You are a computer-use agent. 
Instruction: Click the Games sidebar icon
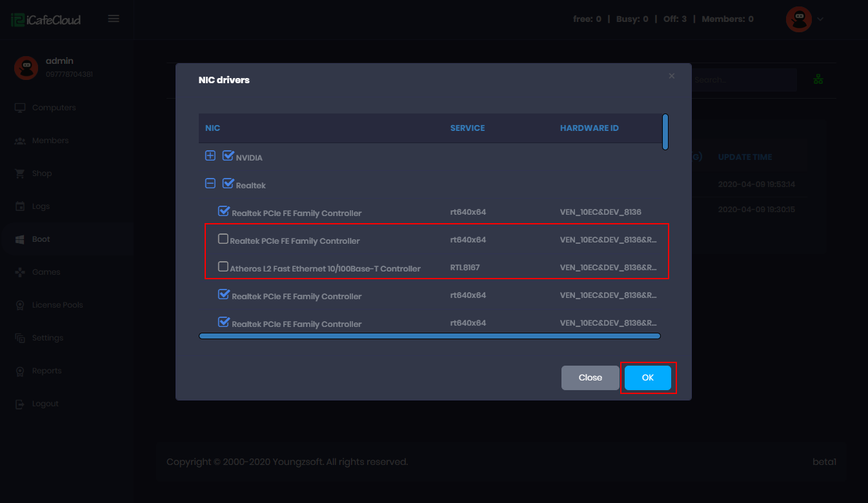[x=19, y=271]
